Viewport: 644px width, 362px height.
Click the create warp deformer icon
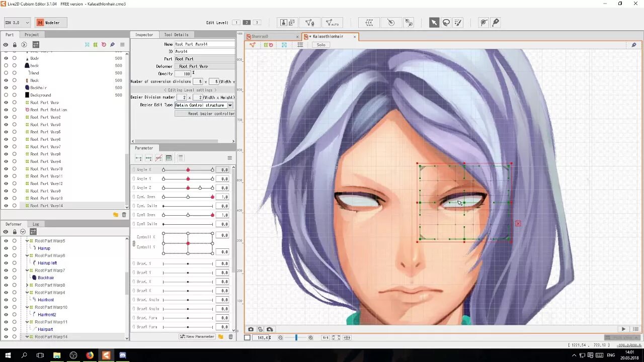[x=369, y=23]
